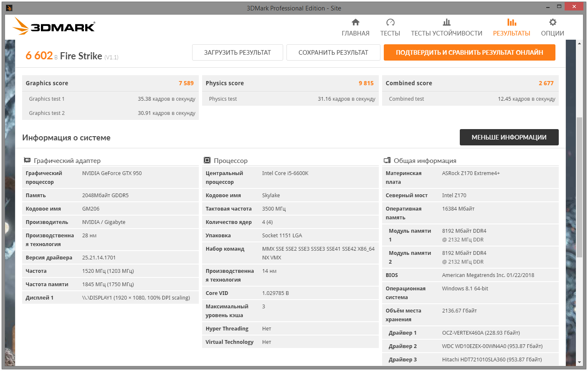Click the NVIDIA GeForce GTX 950 value
The image size is (588, 371).
click(x=112, y=173)
